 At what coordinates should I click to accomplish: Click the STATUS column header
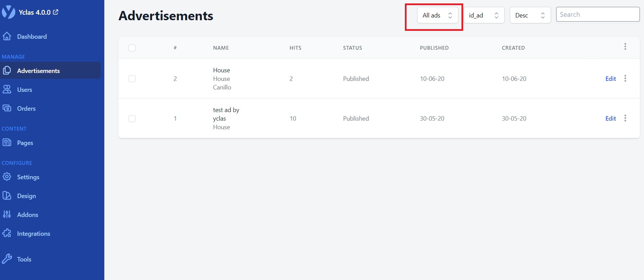coord(352,48)
